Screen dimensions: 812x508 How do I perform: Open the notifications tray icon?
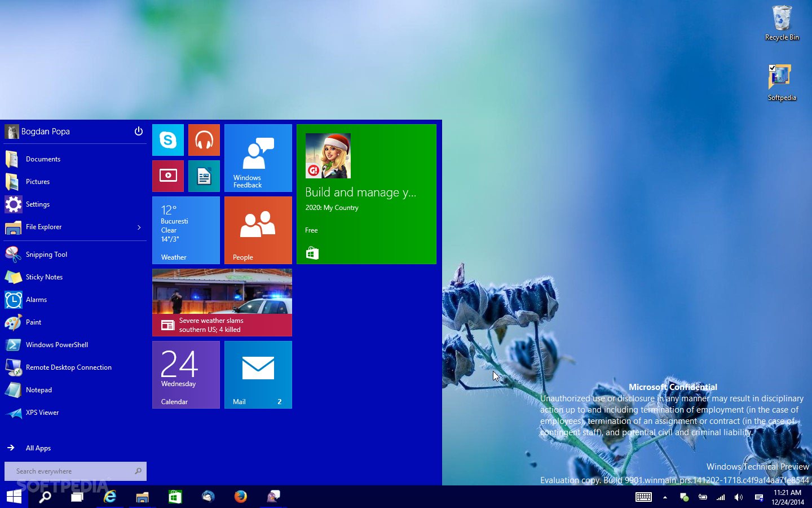pyautogui.click(x=758, y=497)
